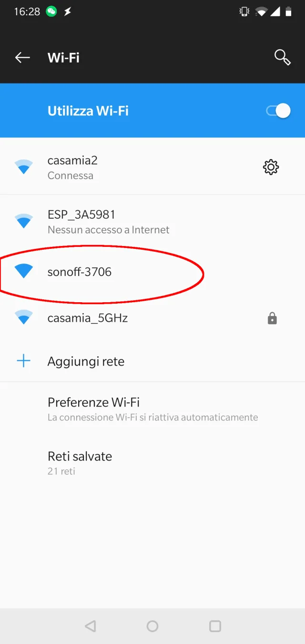Open Reti salvate saved networks list
305x644 pixels.
click(x=80, y=462)
